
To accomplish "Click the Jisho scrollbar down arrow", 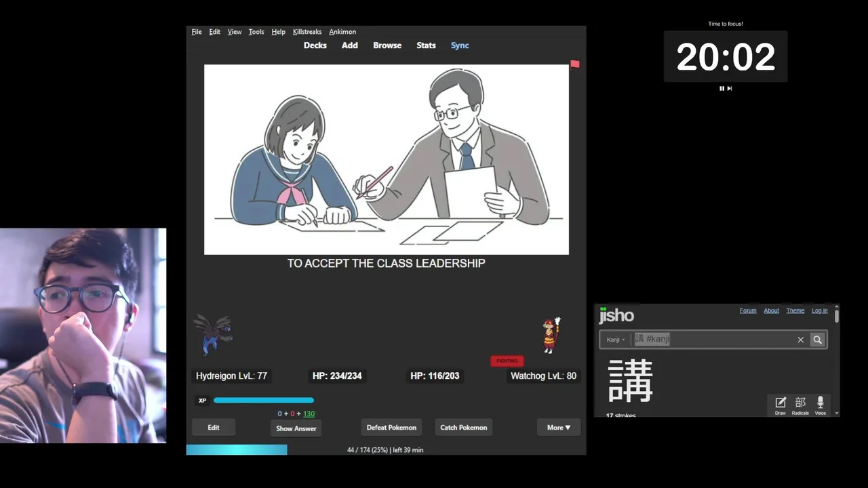I will 837,413.
